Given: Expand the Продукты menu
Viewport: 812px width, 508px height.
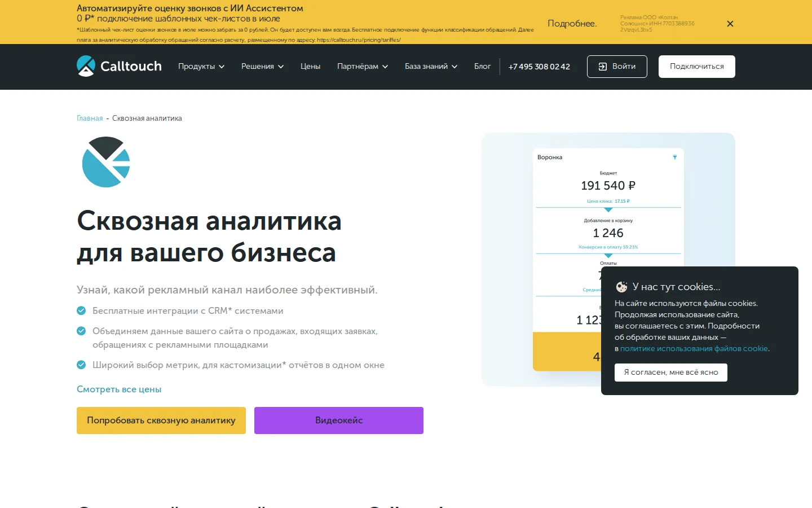Looking at the screenshot, I should coord(201,67).
